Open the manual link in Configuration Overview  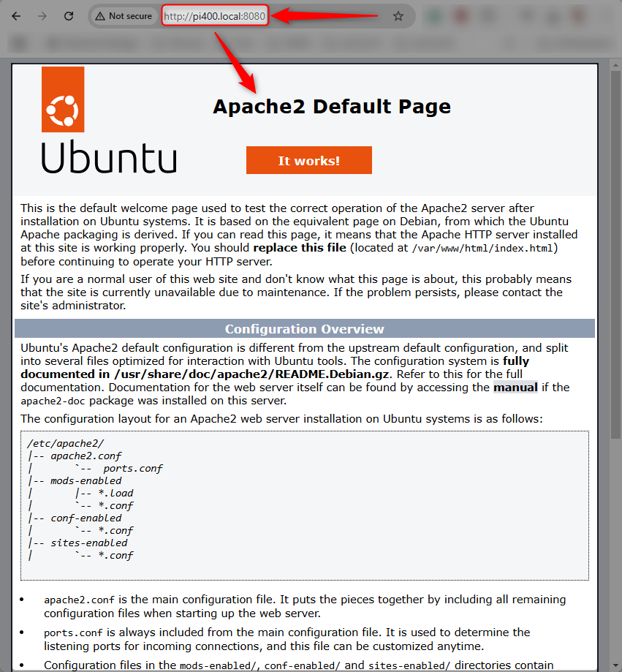click(x=515, y=388)
